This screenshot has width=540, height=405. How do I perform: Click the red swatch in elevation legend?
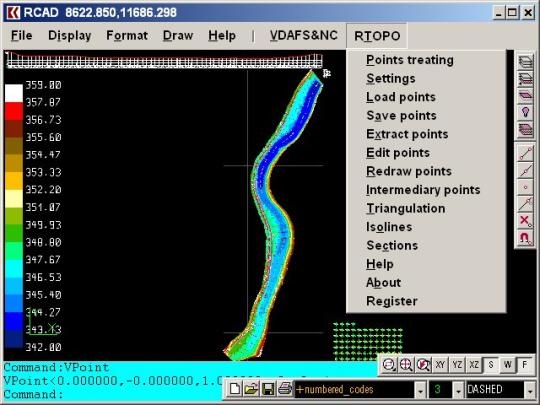click(x=14, y=111)
